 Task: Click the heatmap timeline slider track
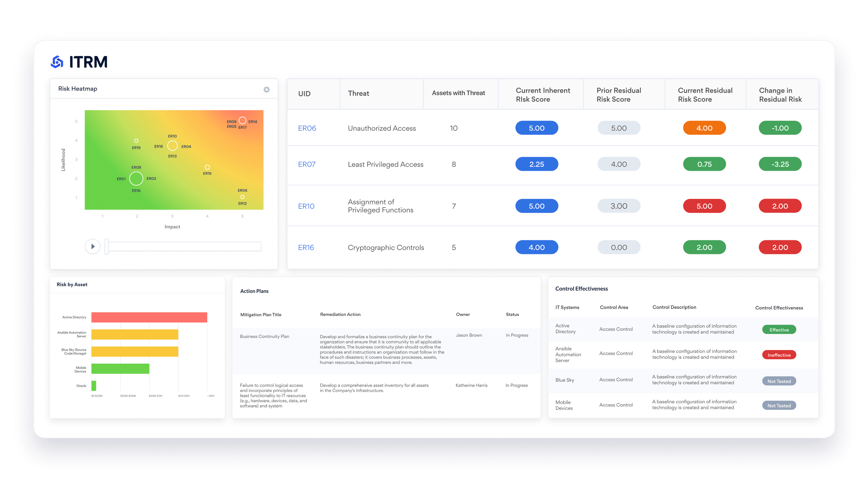(185, 246)
